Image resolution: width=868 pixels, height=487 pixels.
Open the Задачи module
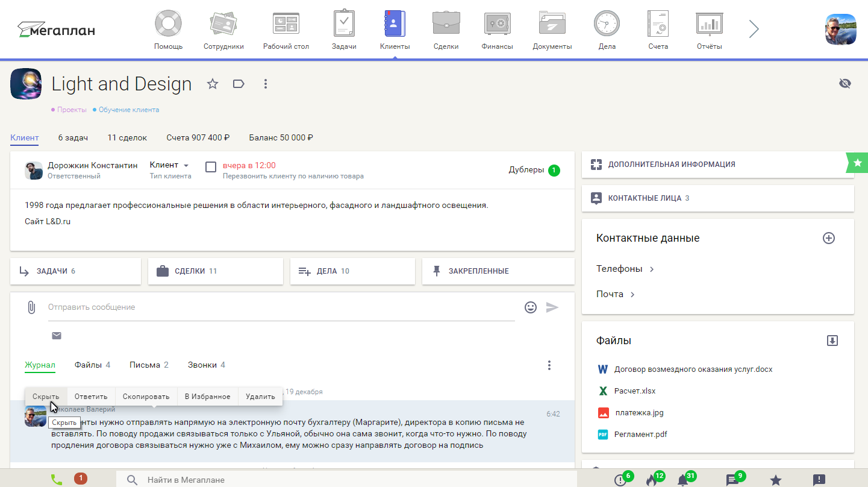tap(344, 30)
